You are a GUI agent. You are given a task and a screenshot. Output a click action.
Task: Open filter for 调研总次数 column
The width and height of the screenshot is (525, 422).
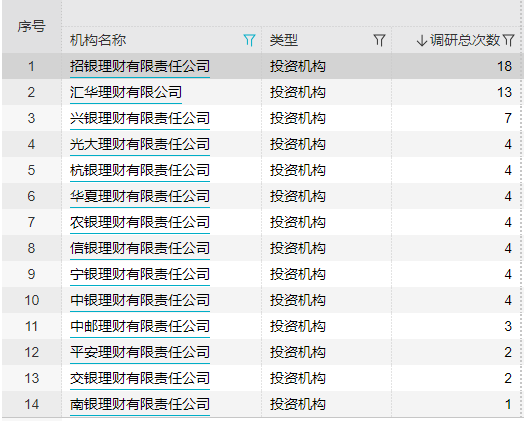click(508, 40)
